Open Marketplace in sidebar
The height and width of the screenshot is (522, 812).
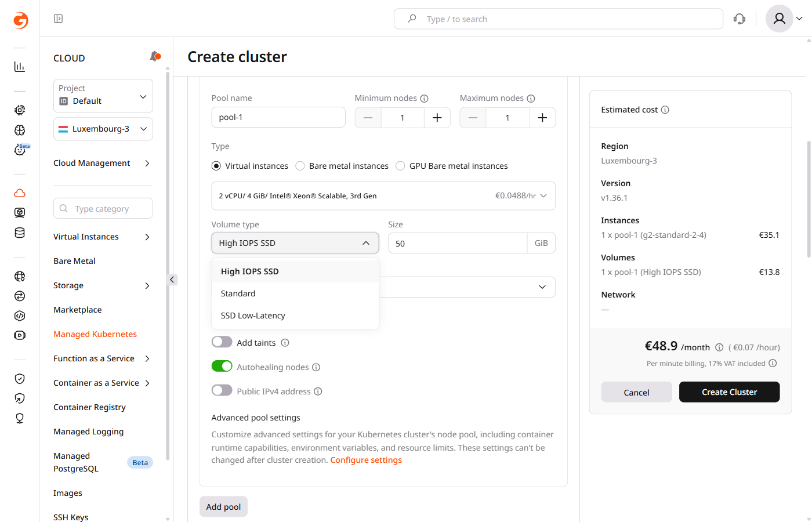(x=78, y=310)
